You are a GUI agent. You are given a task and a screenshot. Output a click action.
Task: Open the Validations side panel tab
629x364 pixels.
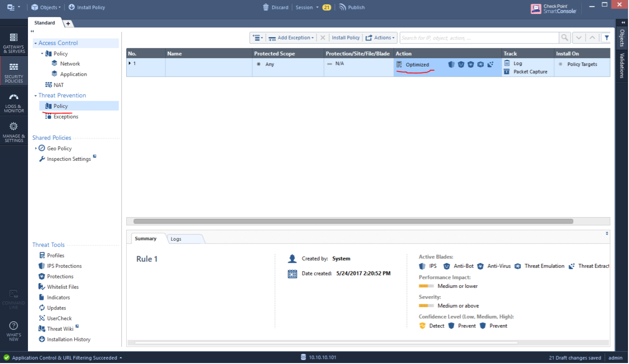point(622,65)
